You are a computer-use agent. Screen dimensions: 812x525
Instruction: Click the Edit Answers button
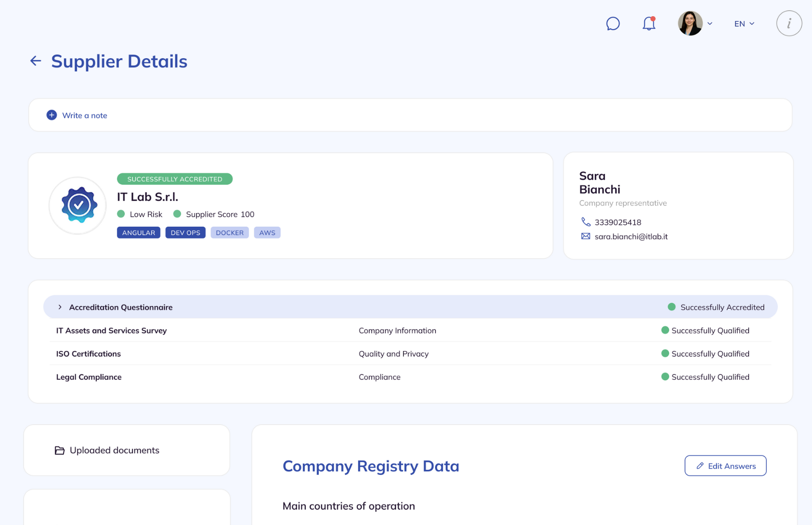pyautogui.click(x=725, y=466)
